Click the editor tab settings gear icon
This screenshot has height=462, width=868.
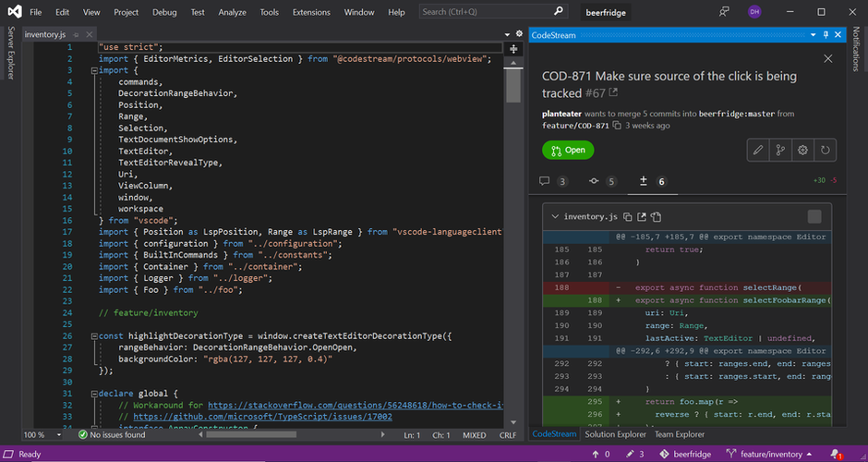(519, 34)
